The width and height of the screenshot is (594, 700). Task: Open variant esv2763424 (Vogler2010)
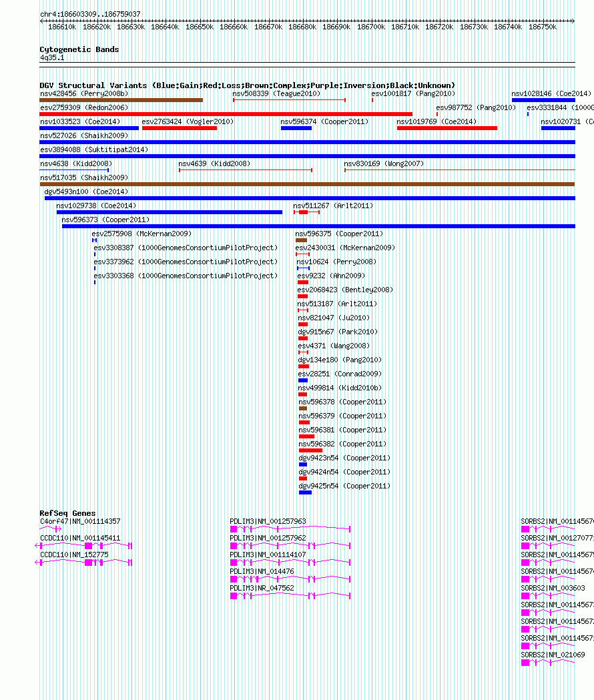[x=188, y=121]
